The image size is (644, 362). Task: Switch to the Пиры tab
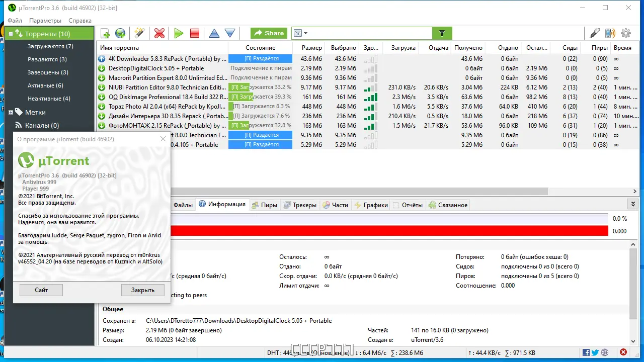(265, 205)
